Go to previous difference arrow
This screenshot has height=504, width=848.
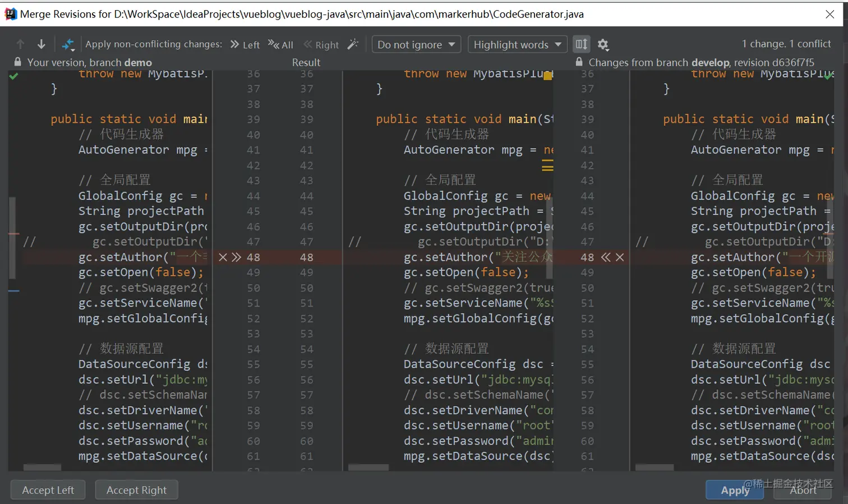[x=20, y=44]
